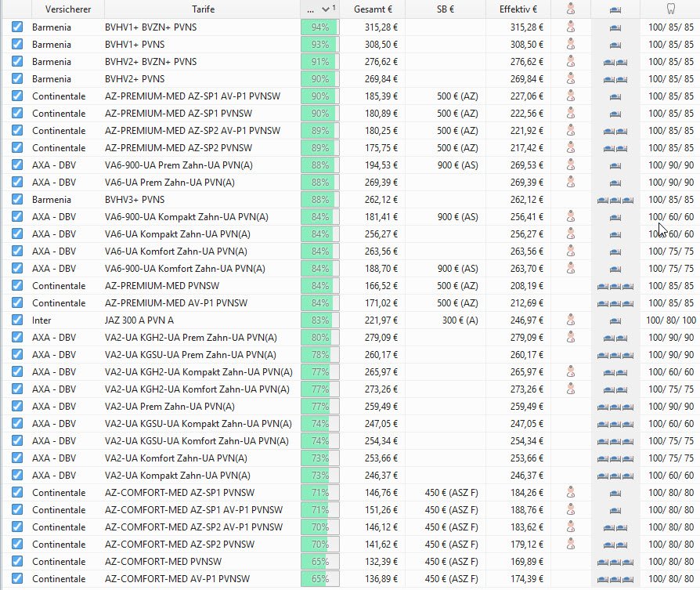The image size is (700, 590).
Task: Click person icon in JAZ 300 A PVN A row
Action: click(x=571, y=320)
